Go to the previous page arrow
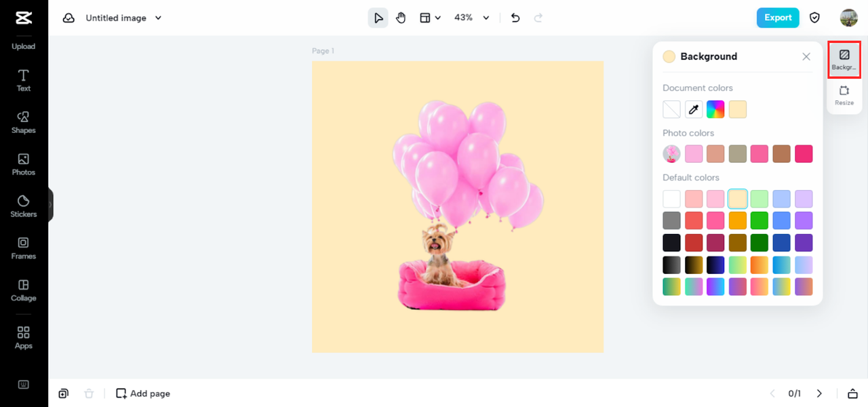The height and width of the screenshot is (407, 868). pos(772,393)
